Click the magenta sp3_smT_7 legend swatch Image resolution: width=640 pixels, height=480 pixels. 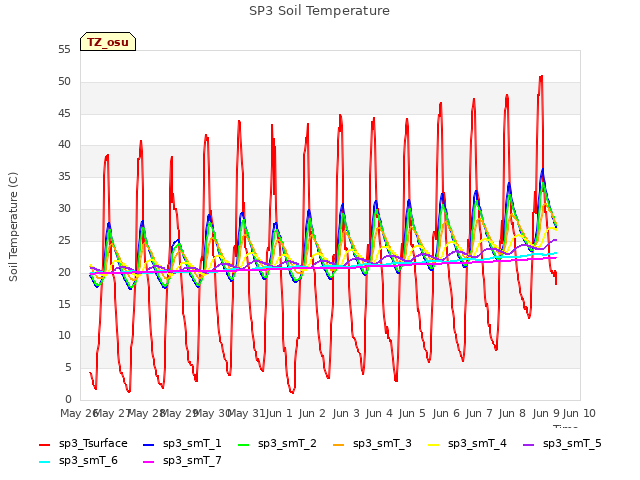[149, 462]
